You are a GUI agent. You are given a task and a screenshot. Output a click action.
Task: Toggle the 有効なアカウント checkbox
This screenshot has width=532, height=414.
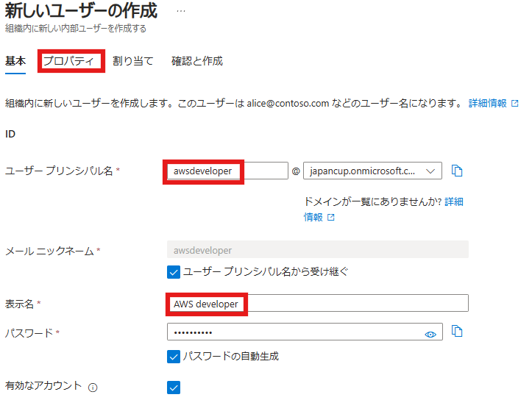click(x=174, y=388)
